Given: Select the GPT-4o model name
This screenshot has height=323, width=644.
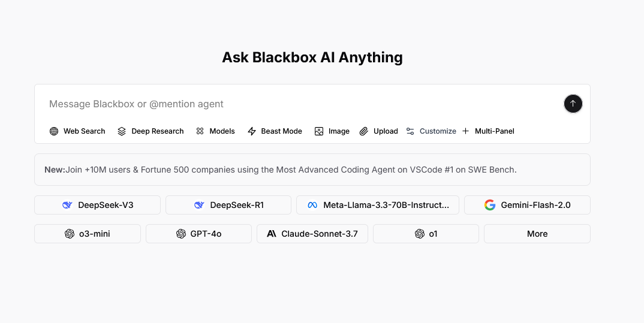Looking at the screenshot, I should (206, 234).
